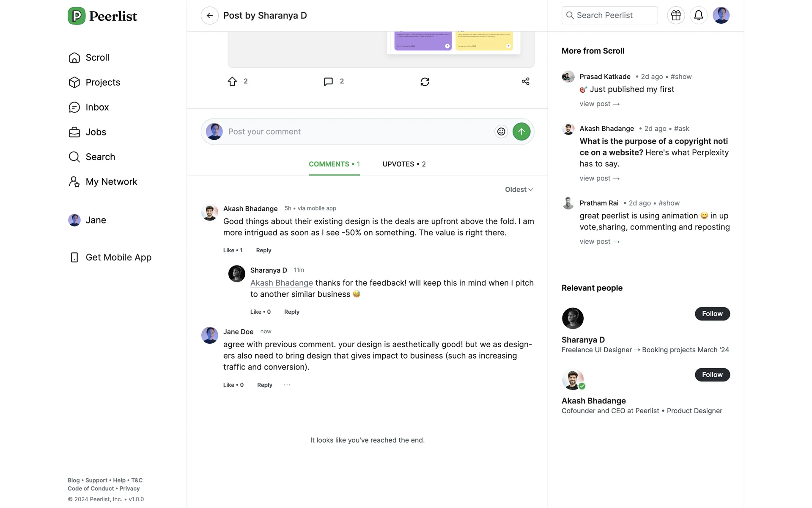This screenshot has height=508, width=812.
Task: Open profile avatar menu in header
Action: pos(721,16)
